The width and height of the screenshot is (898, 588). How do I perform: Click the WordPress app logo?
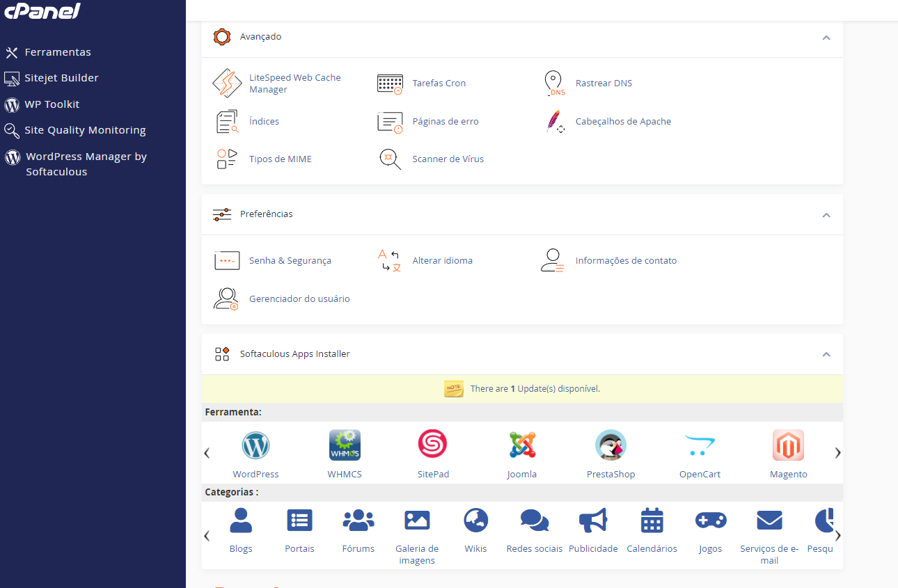point(255,445)
